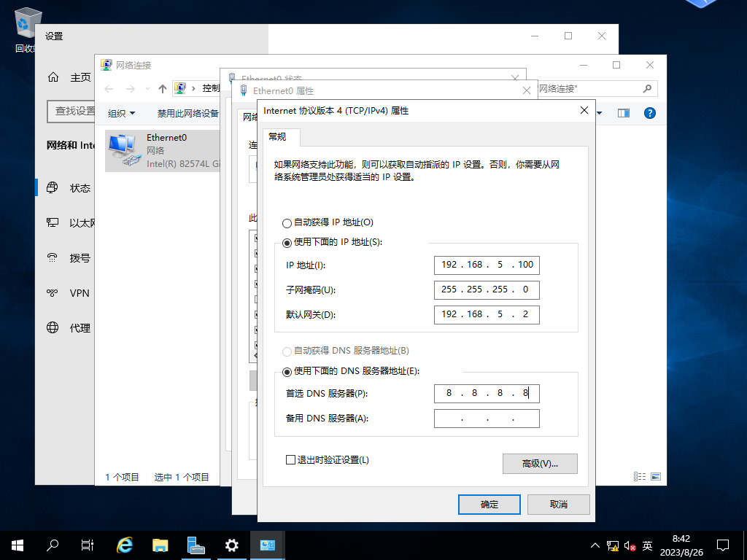Open 高级(V)... advanced settings
Image resolution: width=747 pixels, height=560 pixels.
(540, 463)
